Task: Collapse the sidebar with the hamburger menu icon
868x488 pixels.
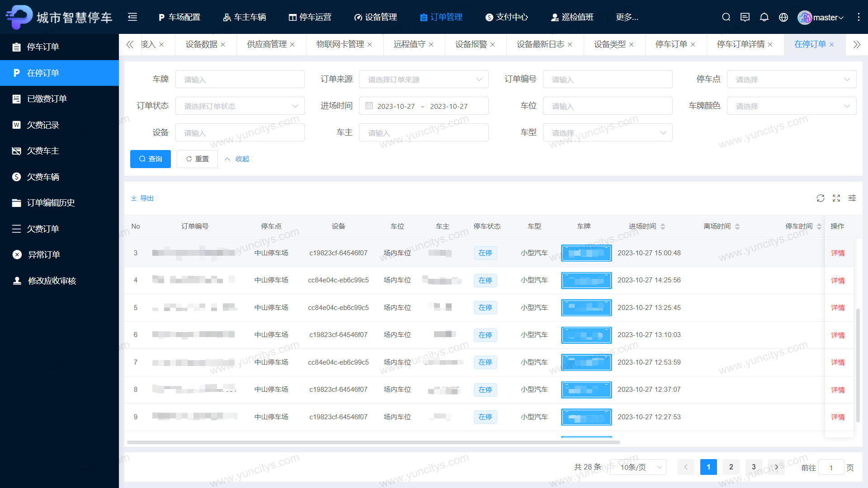Action: (132, 17)
